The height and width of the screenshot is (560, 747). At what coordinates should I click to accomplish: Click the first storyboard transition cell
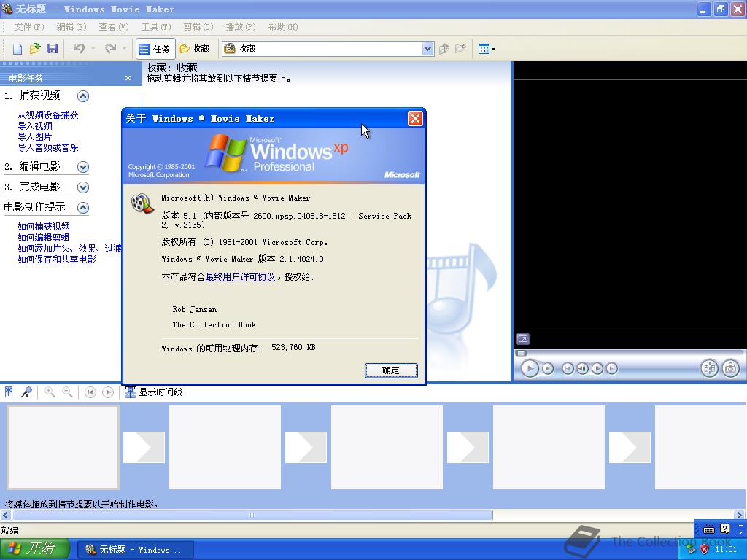point(144,447)
